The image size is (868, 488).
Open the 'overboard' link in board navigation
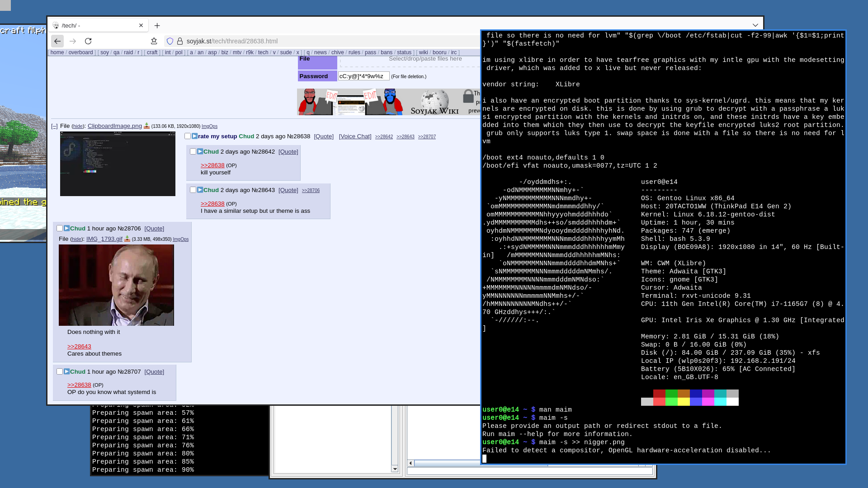tap(80, 52)
